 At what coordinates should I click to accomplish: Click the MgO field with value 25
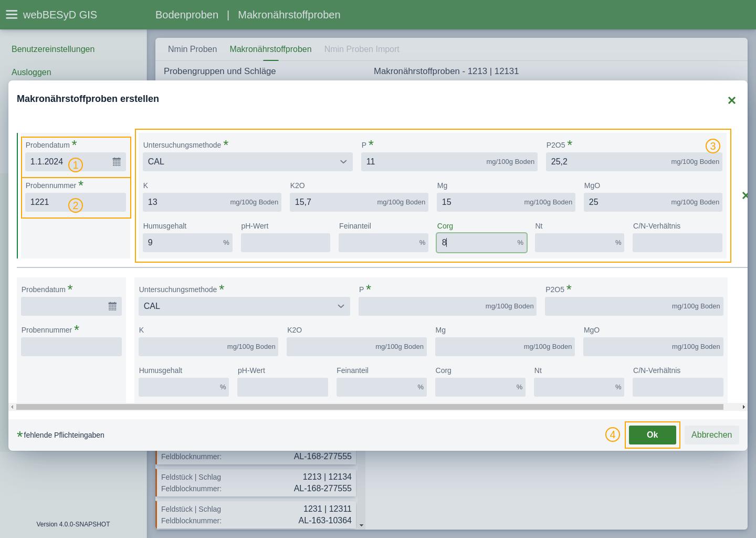point(653,202)
